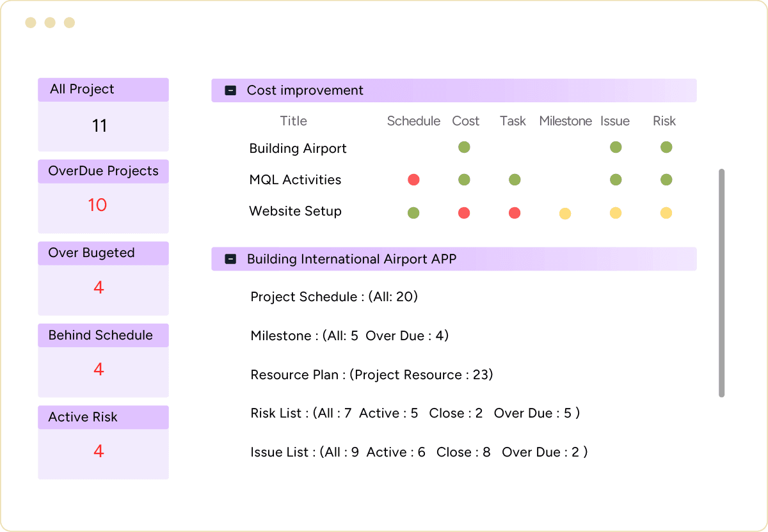
Task: Select the Milestone column header
Action: pos(565,121)
